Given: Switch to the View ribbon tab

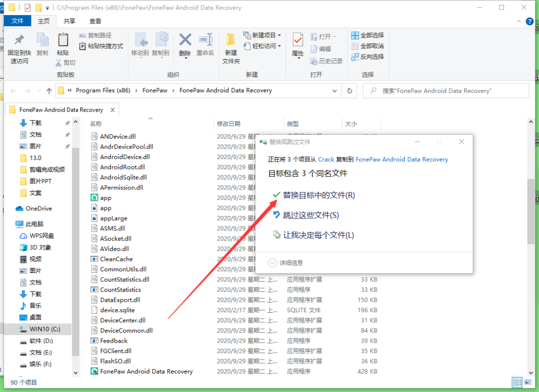Looking at the screenshot, I should 95,21.
